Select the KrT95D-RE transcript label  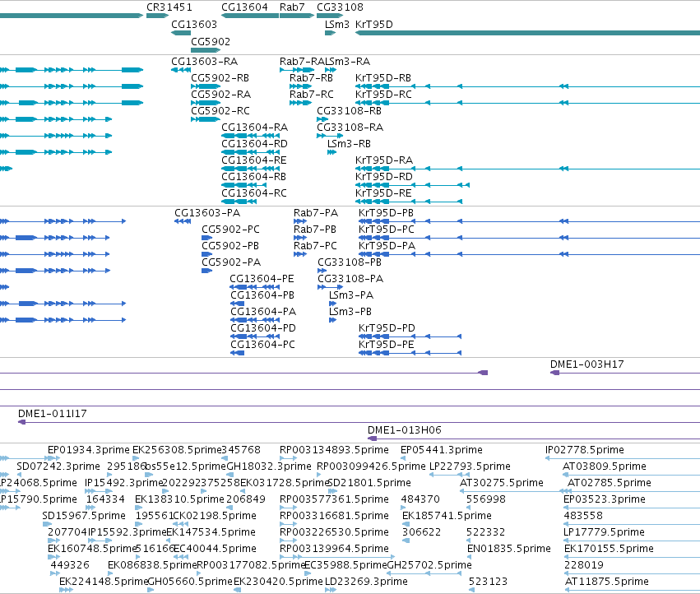383,193
